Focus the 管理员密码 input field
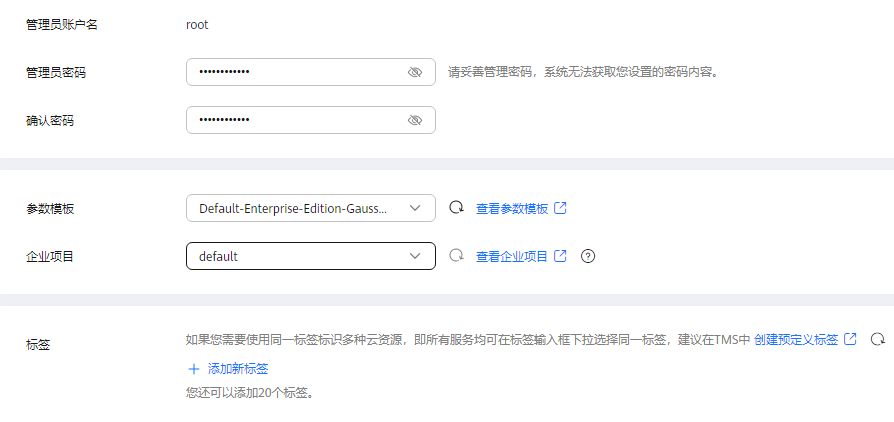The width and height of the screenshot is (894, 422). point(311,72)
